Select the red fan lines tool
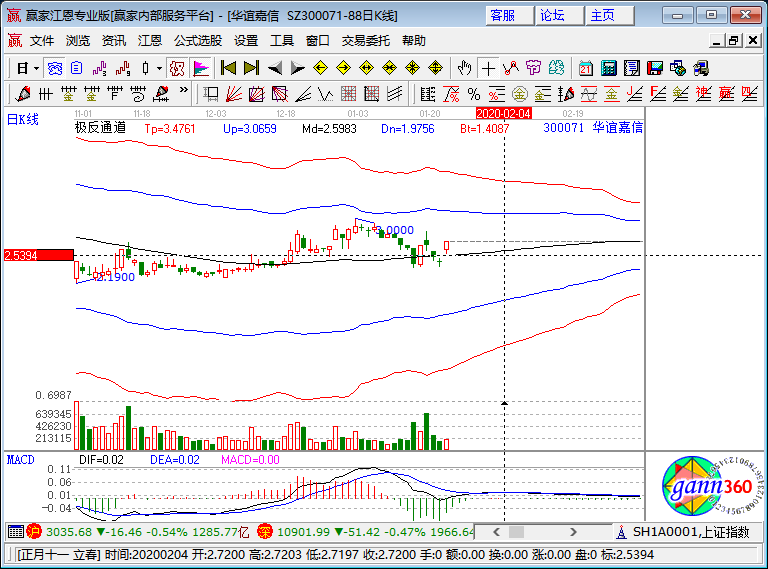The height and width of the screenshot is (569, 768). (234, 94)
